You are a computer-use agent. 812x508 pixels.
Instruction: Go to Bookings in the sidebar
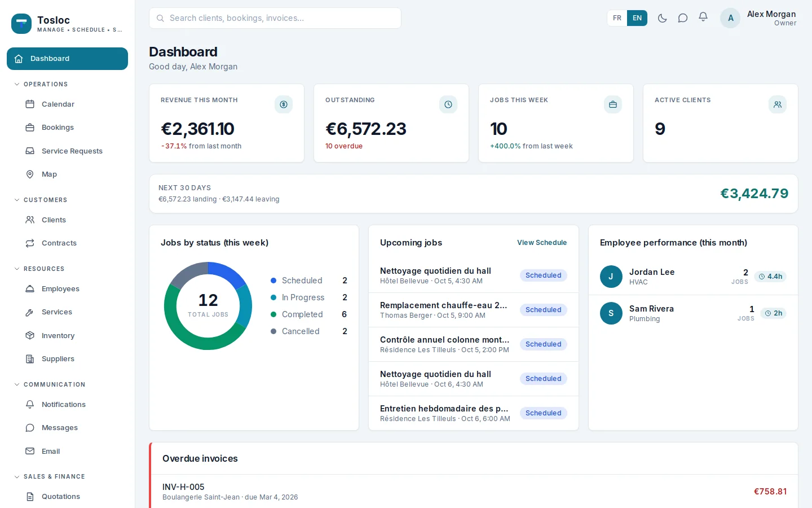coord(67,128)
